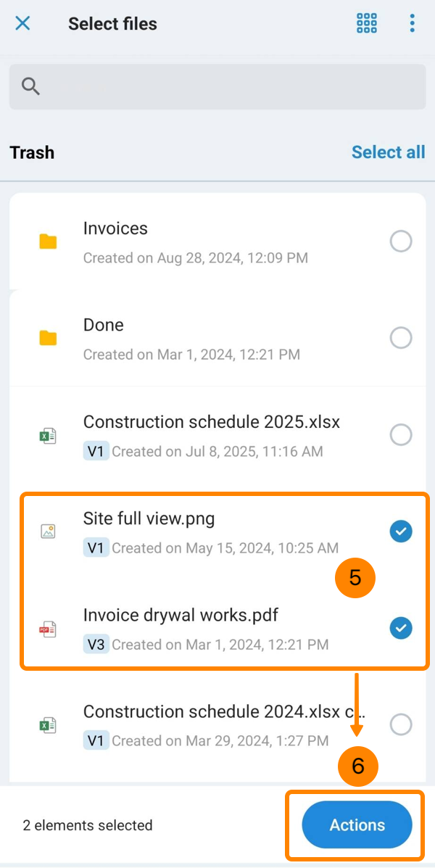Open the three-dot more options menu

[412, 23]
